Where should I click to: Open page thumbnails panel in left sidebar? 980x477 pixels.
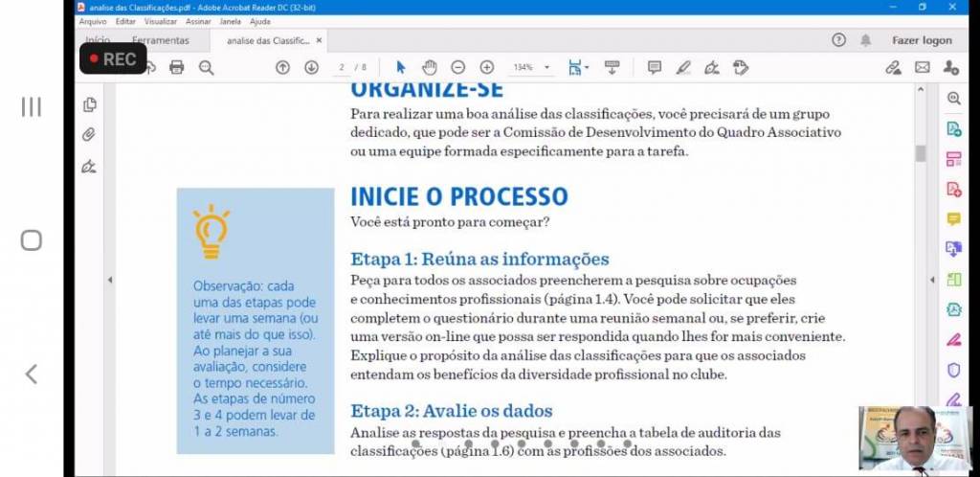tap(89, 104)
